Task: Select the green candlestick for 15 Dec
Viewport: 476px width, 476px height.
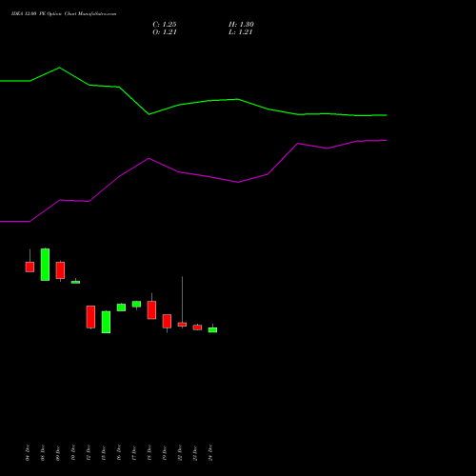Action: pyautogui.click(x=106, y=322)
